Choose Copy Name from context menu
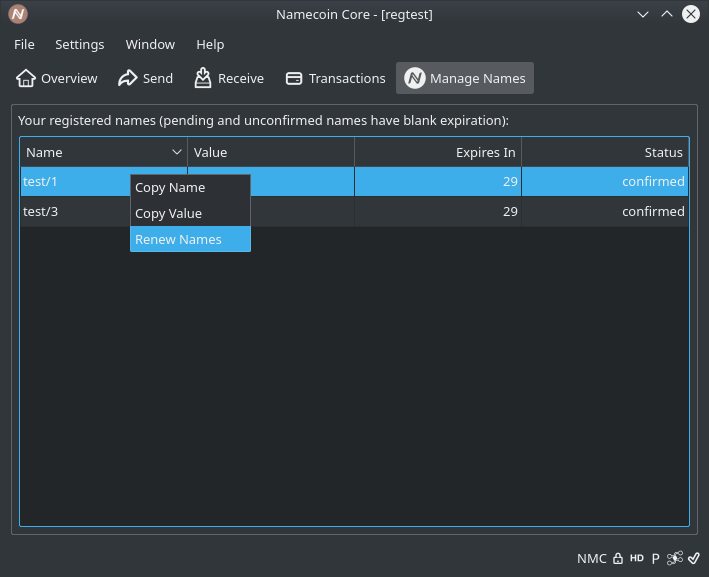The image size is (709, 577). pos(190,188)
